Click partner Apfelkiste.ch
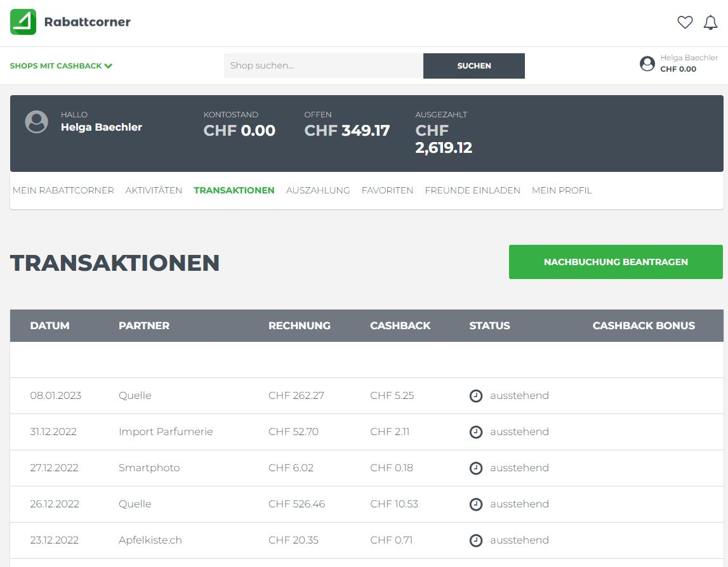The height and width of the screenshot is (567, 728). pyautogui.click(x=150, y=540)
